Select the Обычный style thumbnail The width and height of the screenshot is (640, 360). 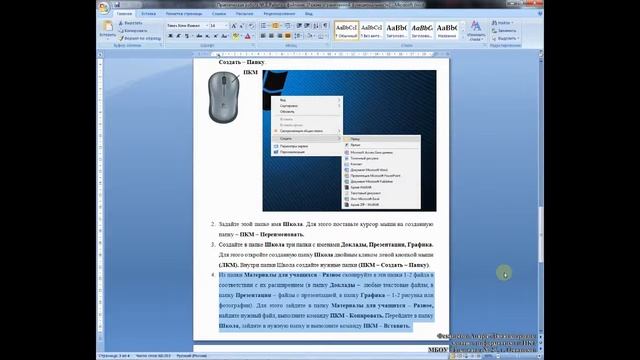point(347,30)
